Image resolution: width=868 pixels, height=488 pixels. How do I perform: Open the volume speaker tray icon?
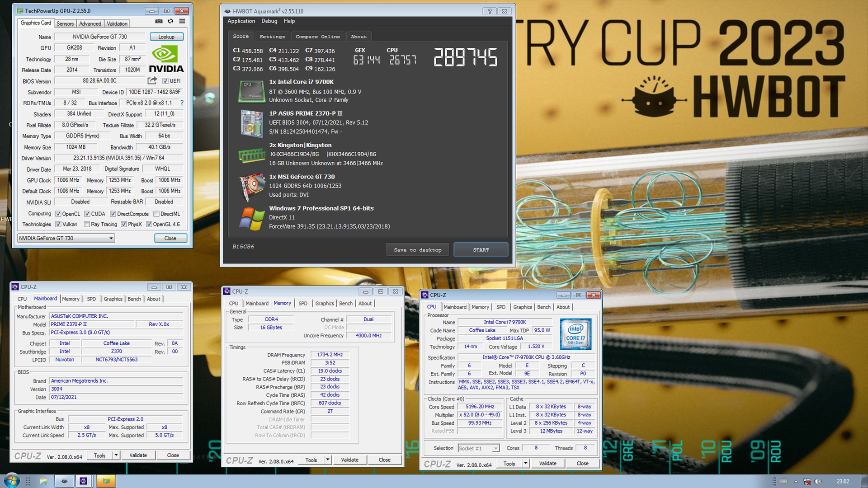coord(818,482)
